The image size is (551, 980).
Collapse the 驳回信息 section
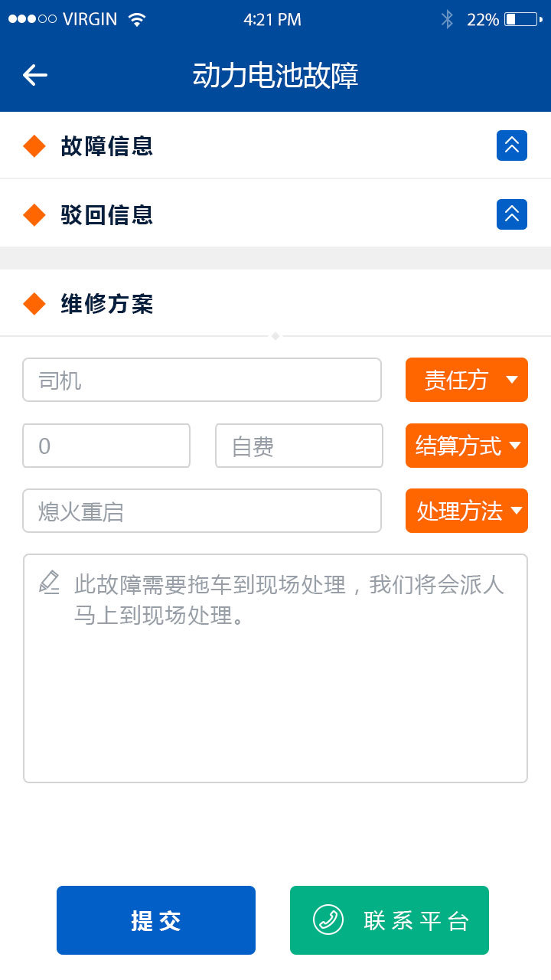tap(511, 214)
